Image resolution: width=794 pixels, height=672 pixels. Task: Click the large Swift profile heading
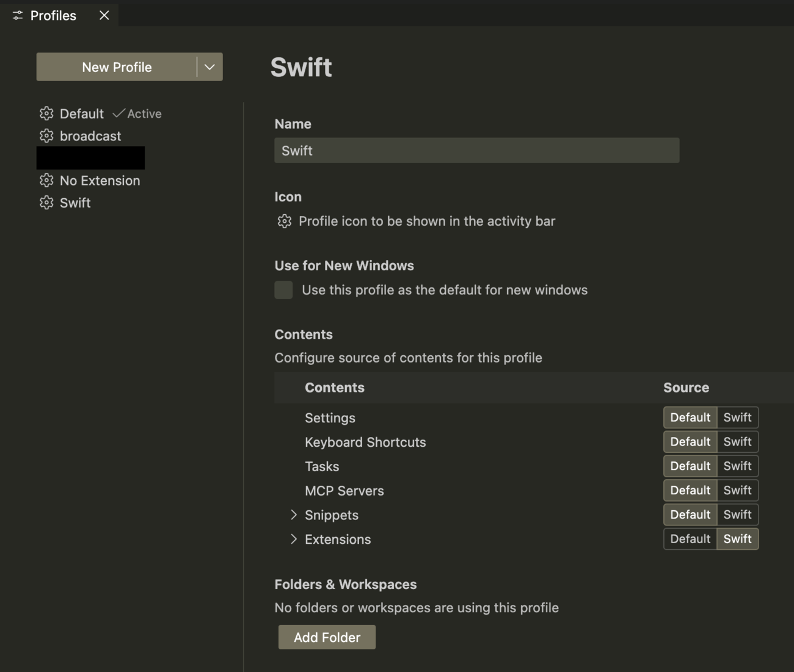point(301,67)
